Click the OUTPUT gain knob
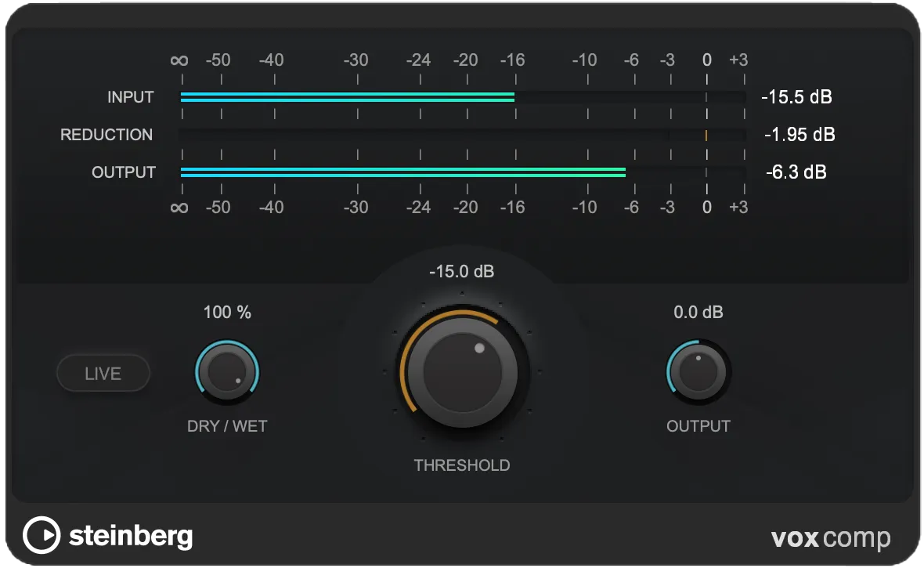Image resolution: width=924 pixels, height=568 pixels. pyautogui.click(x=698, y=371)
